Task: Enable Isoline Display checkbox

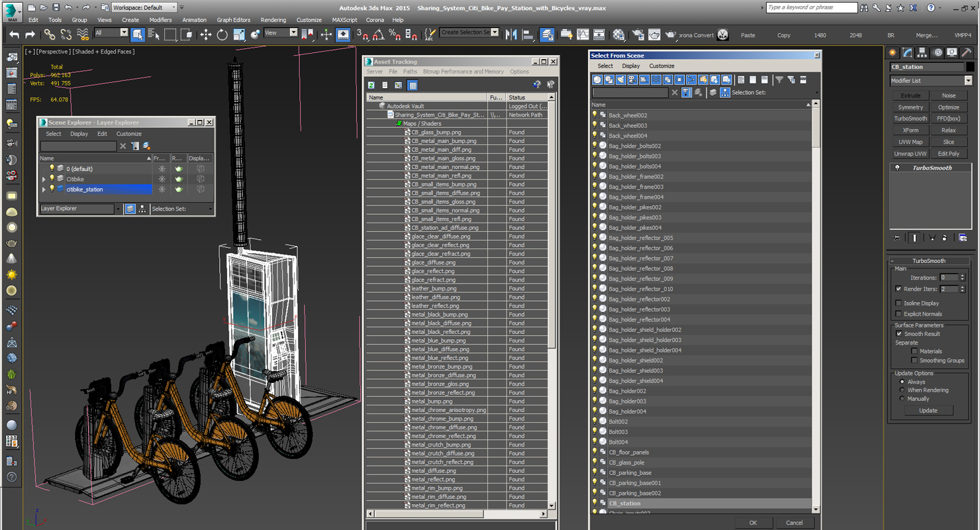Action: [899, 303]
